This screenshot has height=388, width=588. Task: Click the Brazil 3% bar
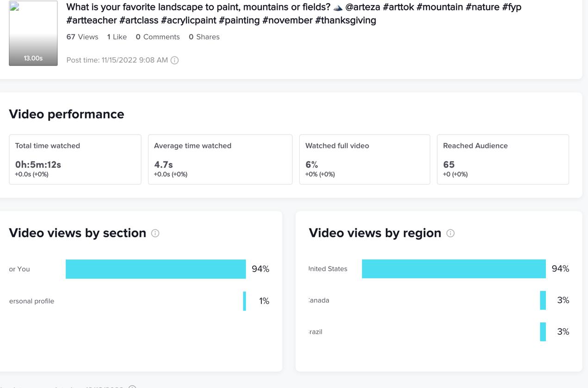pyautogui.click(x=543, y=332)
